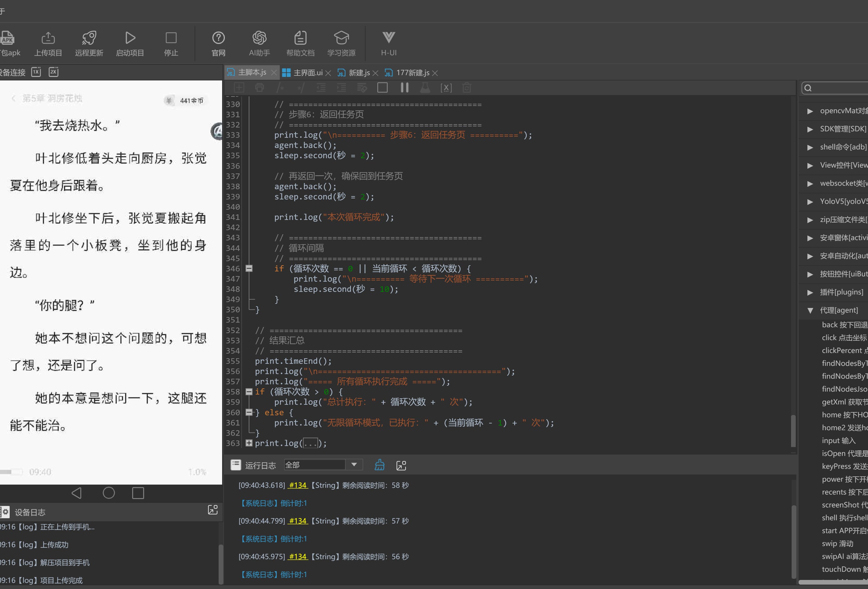The height and width of the screenshot is (589, 868).
Task: Toggle 1X device screen scale
Action: click(x=36, y=72)
